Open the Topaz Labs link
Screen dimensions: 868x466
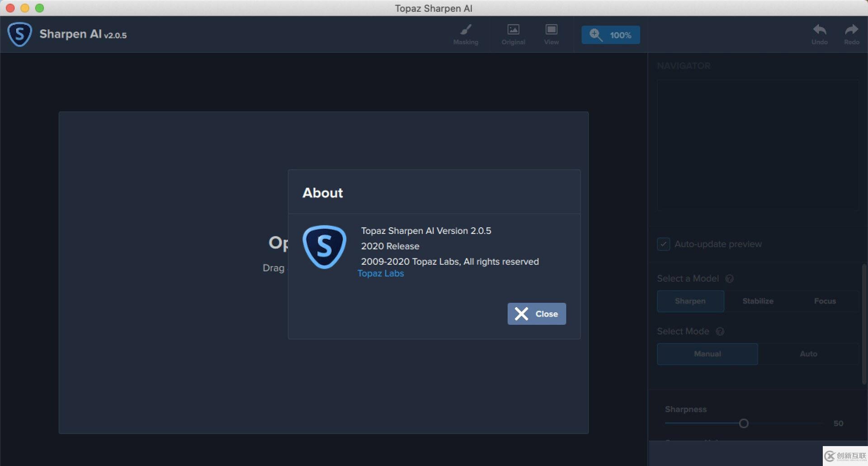click(381, 273)
